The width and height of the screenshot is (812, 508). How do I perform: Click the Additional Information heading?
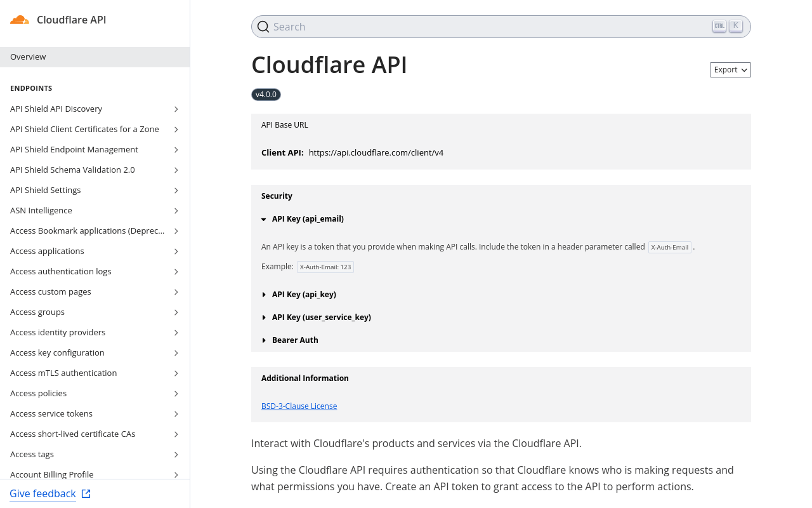coord(305,378)
